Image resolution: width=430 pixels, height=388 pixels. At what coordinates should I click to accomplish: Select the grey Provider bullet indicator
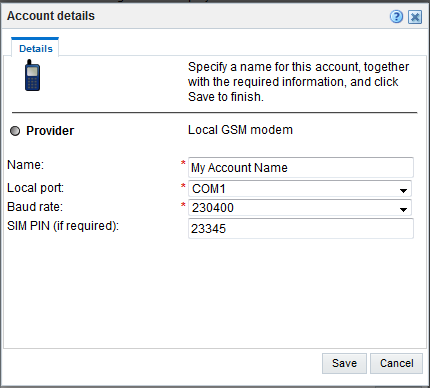point(15,131)
